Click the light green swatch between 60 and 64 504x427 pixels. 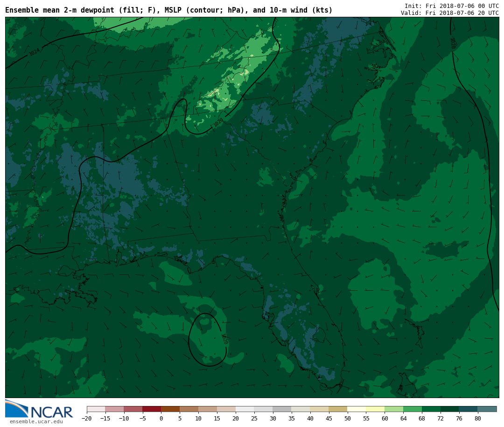(x=394, y=409)
